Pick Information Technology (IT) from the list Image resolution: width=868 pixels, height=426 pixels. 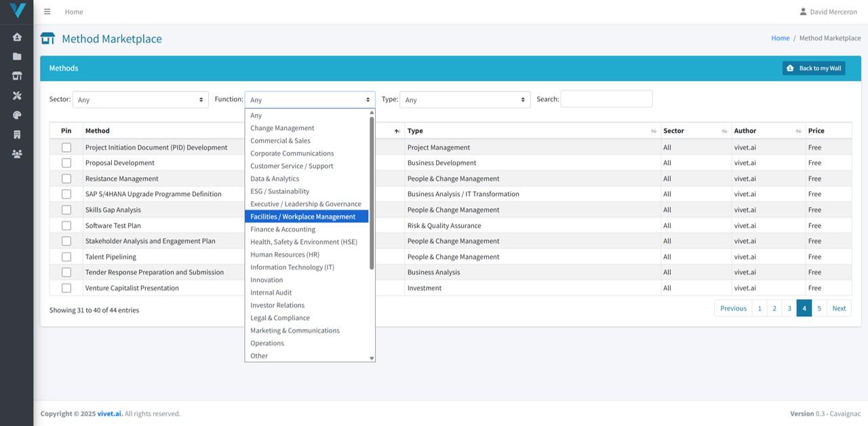[x=292, y=267]
